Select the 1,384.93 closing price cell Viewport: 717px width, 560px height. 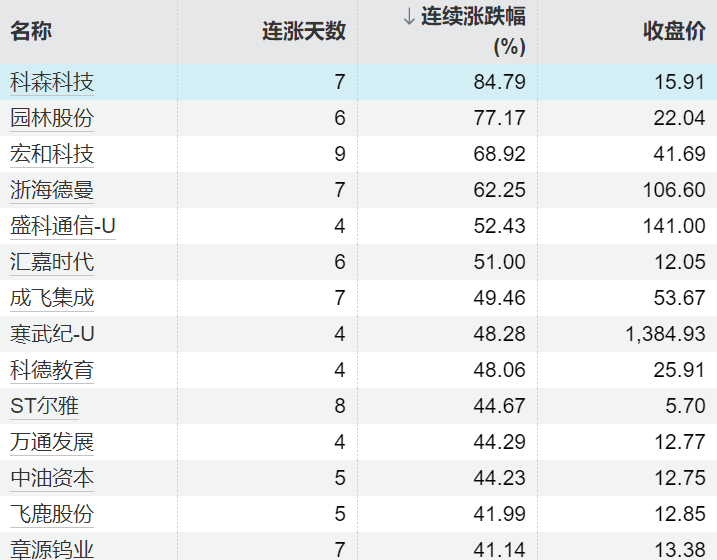(x=666, y=334)
